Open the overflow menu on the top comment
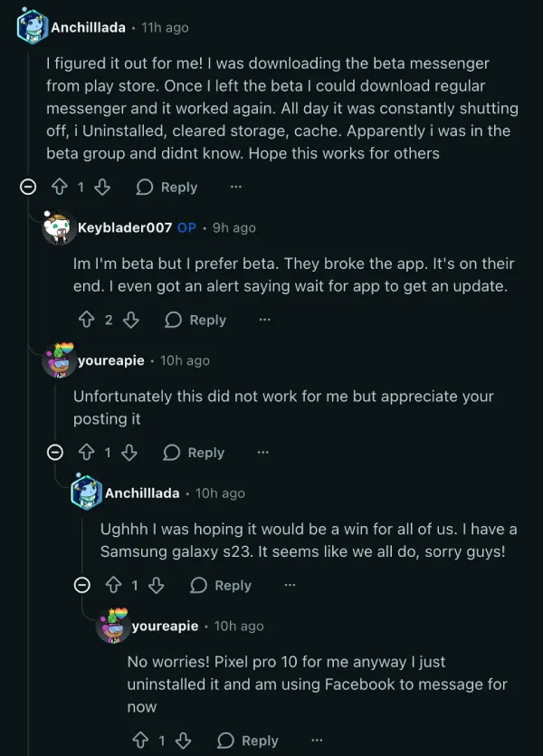Viewport: 543px width, 756px height. coord(235,187)
